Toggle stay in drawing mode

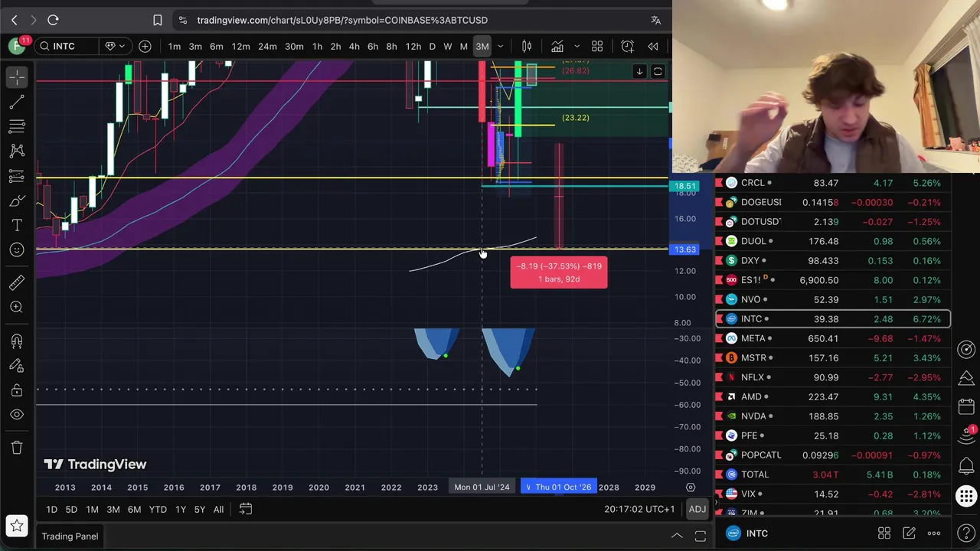17,366
